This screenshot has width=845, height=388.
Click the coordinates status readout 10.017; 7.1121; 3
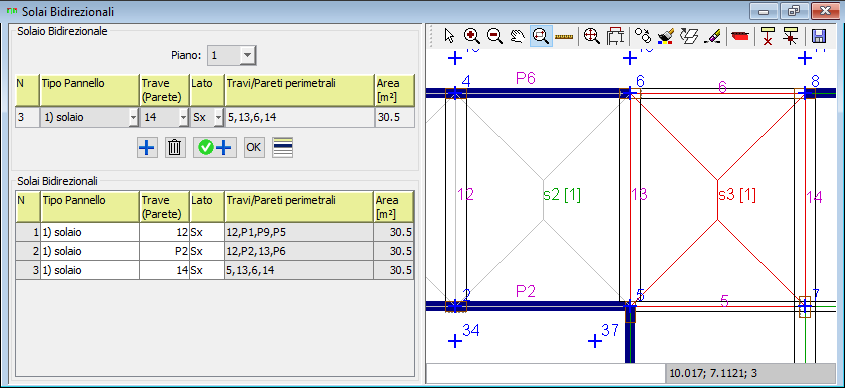[751, 373]
